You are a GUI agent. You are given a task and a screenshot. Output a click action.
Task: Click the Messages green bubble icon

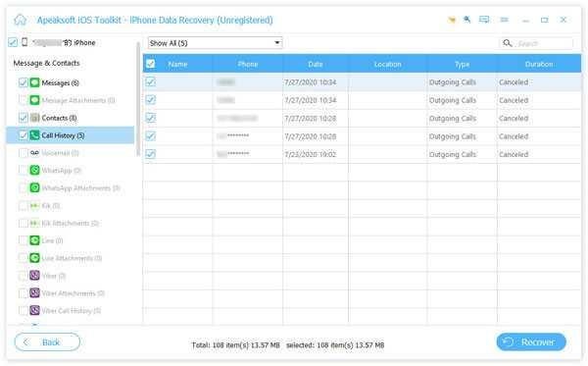35,82
